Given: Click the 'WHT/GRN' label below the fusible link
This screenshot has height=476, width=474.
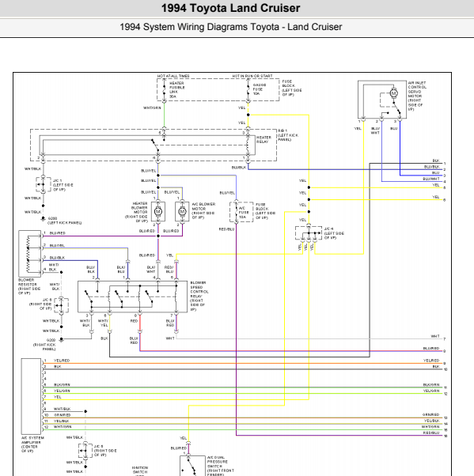Looking at the screenshot, I should pyautogui.click(x=152, y=108).
